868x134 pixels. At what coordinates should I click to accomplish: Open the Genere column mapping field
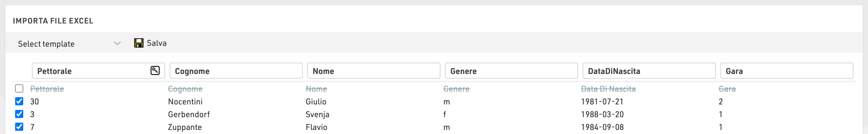click(x=511, y=71)
